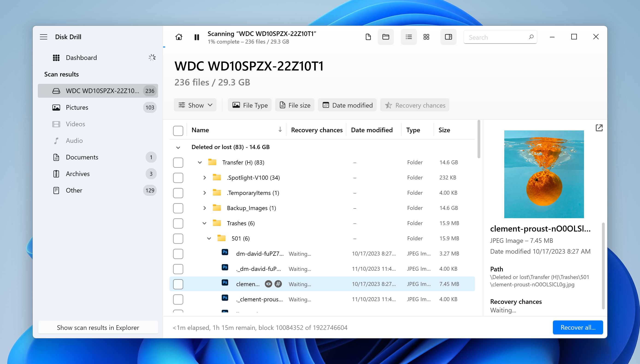Collapse the Deleted or lost group
The height and width of the screenshot is (364, 640).
[178, 147]
